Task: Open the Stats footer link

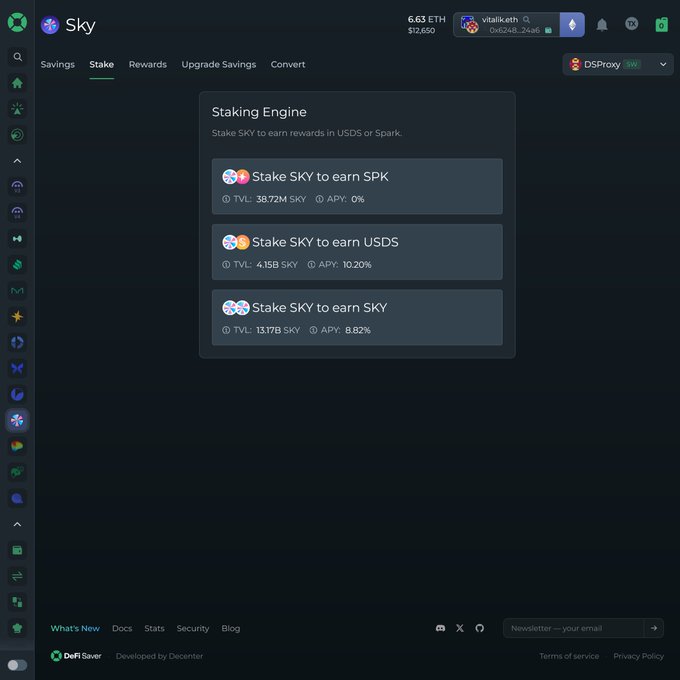Action: tap(154, 628)
